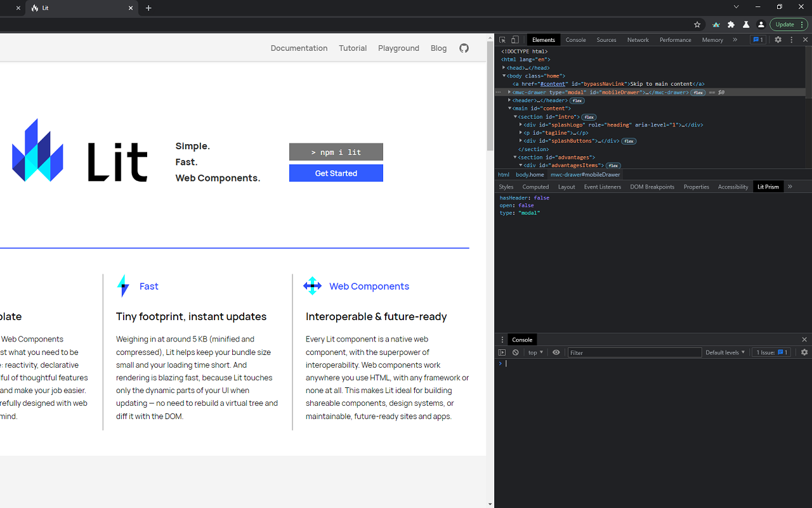The height and width of the screenshot is (508, 812).
Task: Toggle the device toolbar emulation icon
Action: coord(515,40)
